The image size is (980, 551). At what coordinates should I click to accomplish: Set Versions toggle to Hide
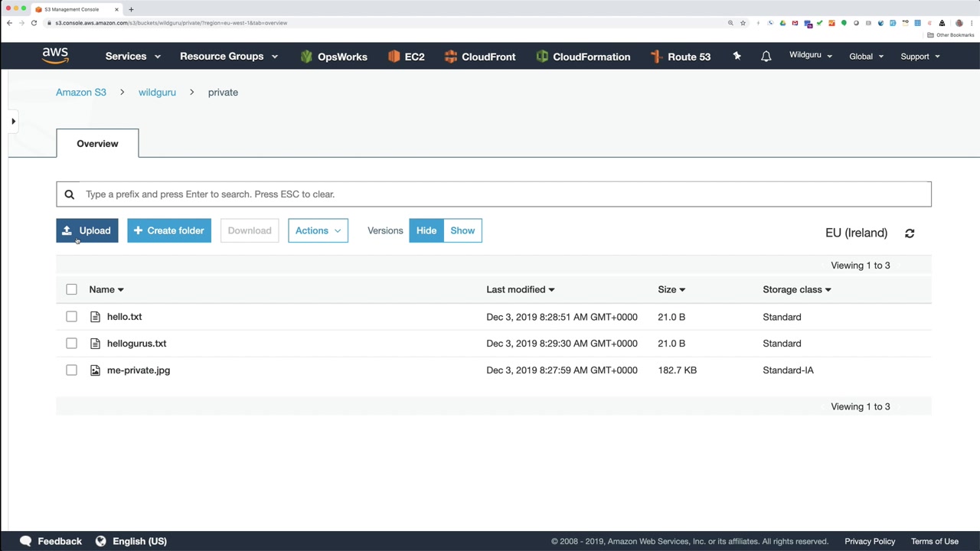426,230
